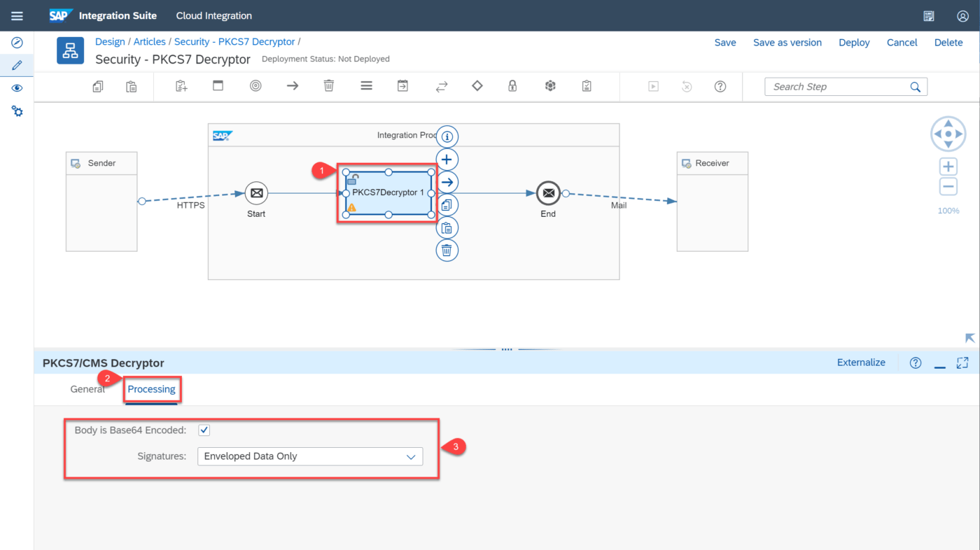The height and width of the screenshot is (550, 980).
Task: Click the info speed button beside PKCS7Decryptor
Action: tap(447, 136)
